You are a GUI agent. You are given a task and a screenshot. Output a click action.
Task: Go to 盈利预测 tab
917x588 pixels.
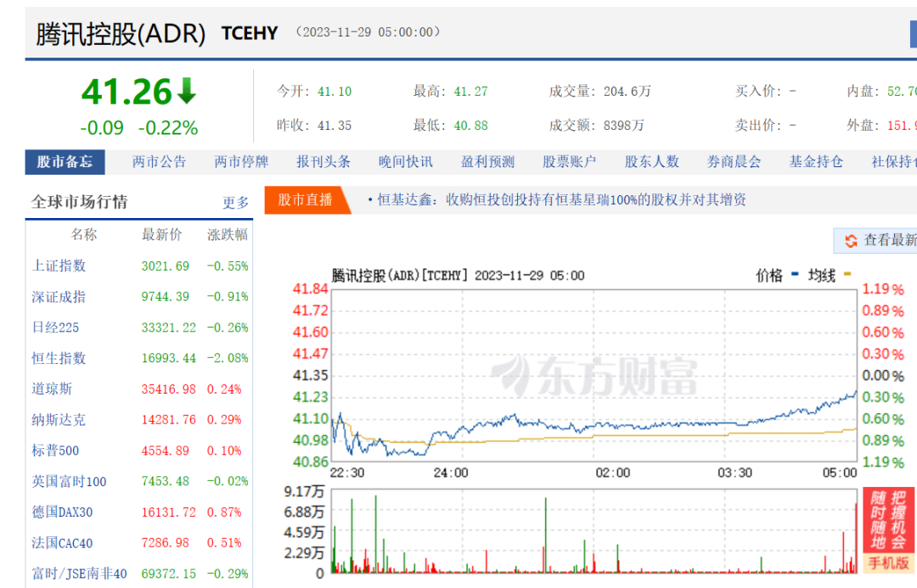coord(487,162)
